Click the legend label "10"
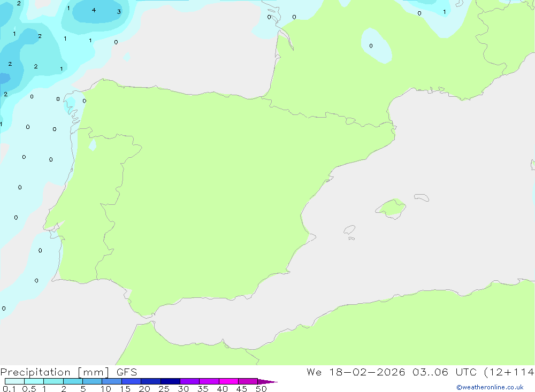 (106, 389)
